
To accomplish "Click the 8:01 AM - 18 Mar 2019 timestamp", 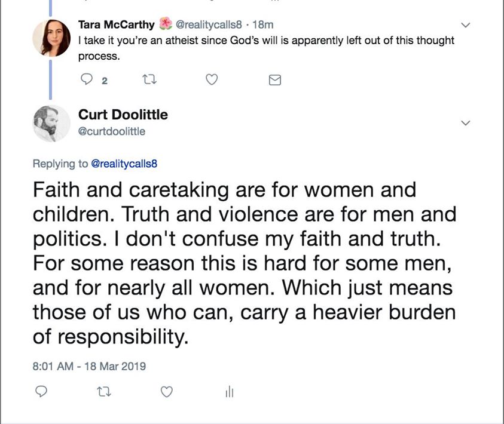I will [x=90, y=365].
